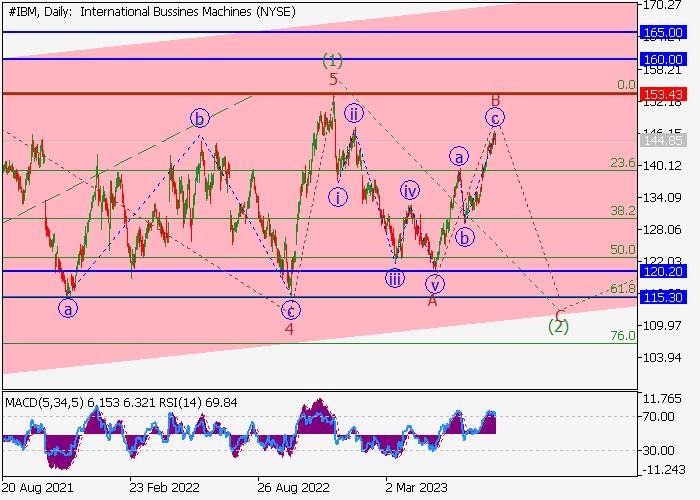This screenshot has width=700, height=500.
Task: Click the 158.21 price axis value
Action: [x=662, y=70]
